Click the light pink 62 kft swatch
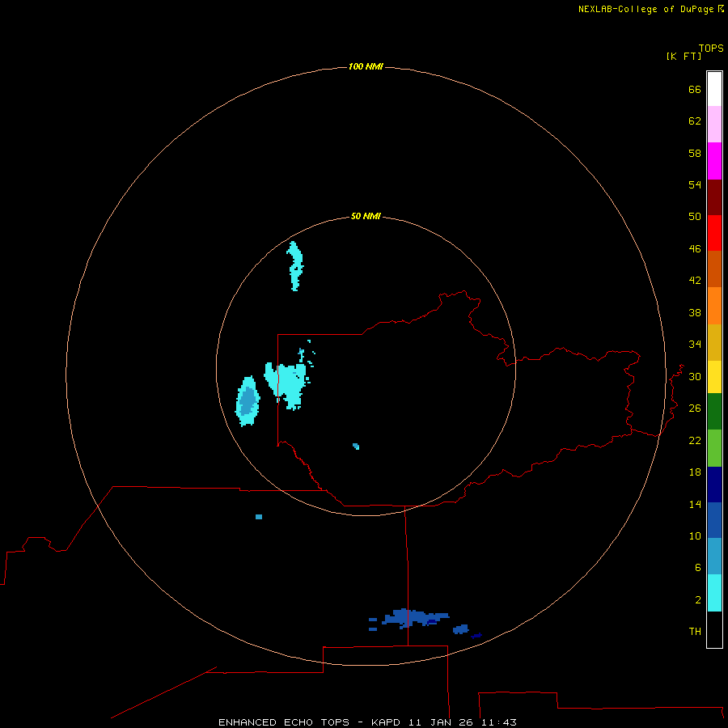Viewport: 728px width, 728px height. point(714,125)
